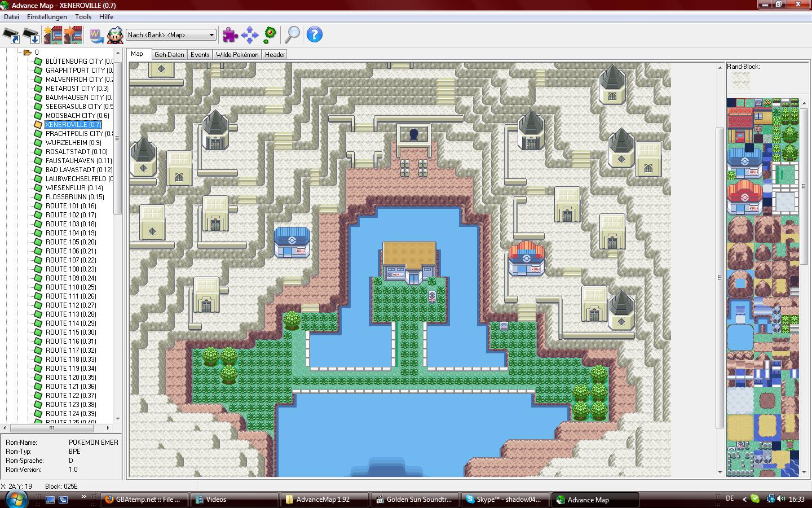Screen dimensions: 812x508
Task: Select BAUMHAUSEN CITY map entry
Action: (78, 98)
